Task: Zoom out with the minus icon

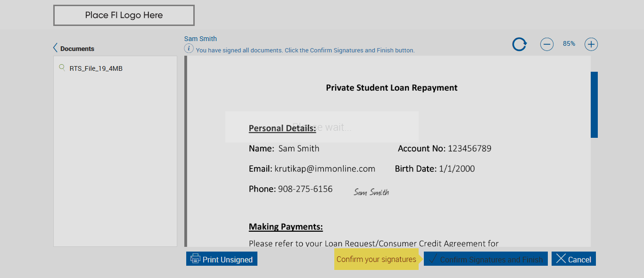Action: pos(547,44)
